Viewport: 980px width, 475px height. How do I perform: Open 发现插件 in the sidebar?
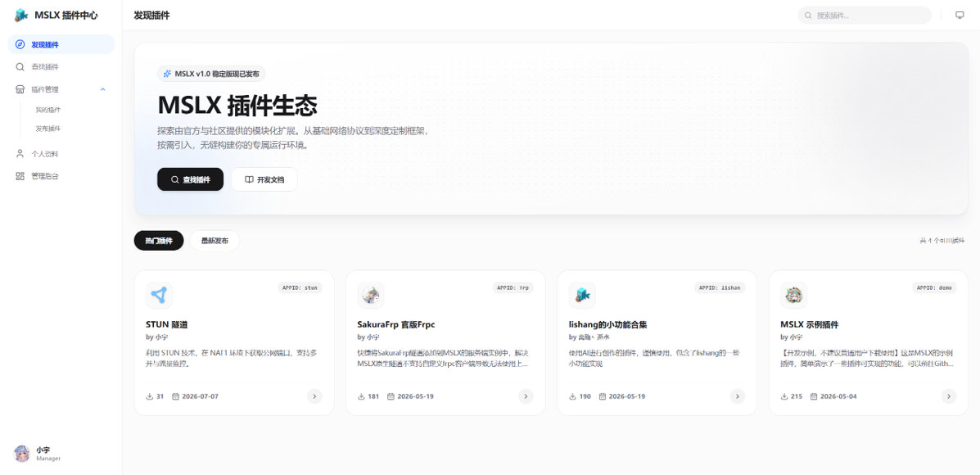click(x=61, y=44)
